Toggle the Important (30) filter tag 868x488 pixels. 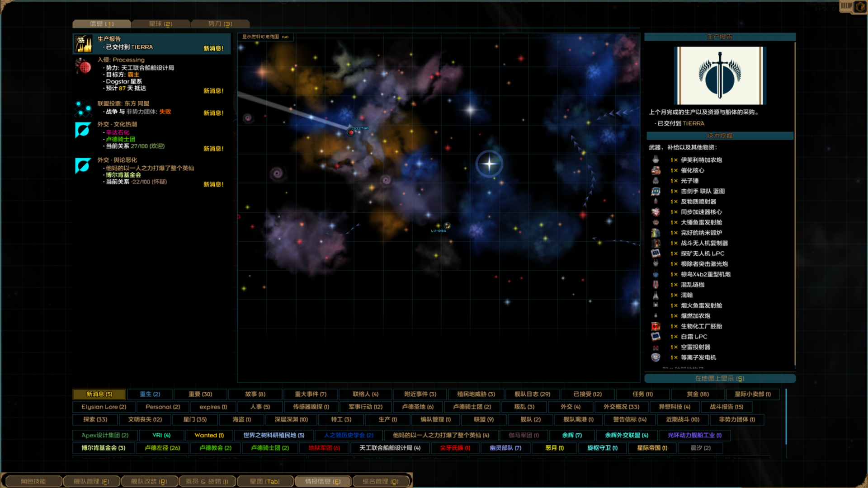[x=200, y=394]
